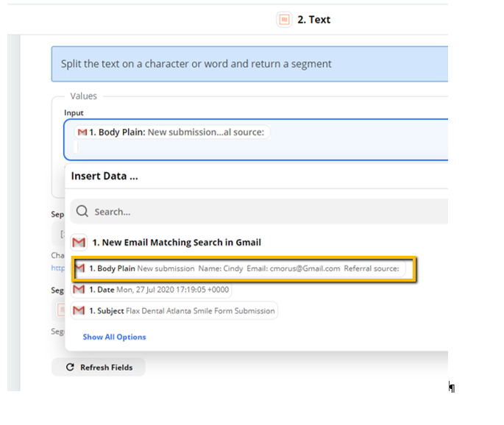Click the 2. Text step title

click(x=313, y=20)
